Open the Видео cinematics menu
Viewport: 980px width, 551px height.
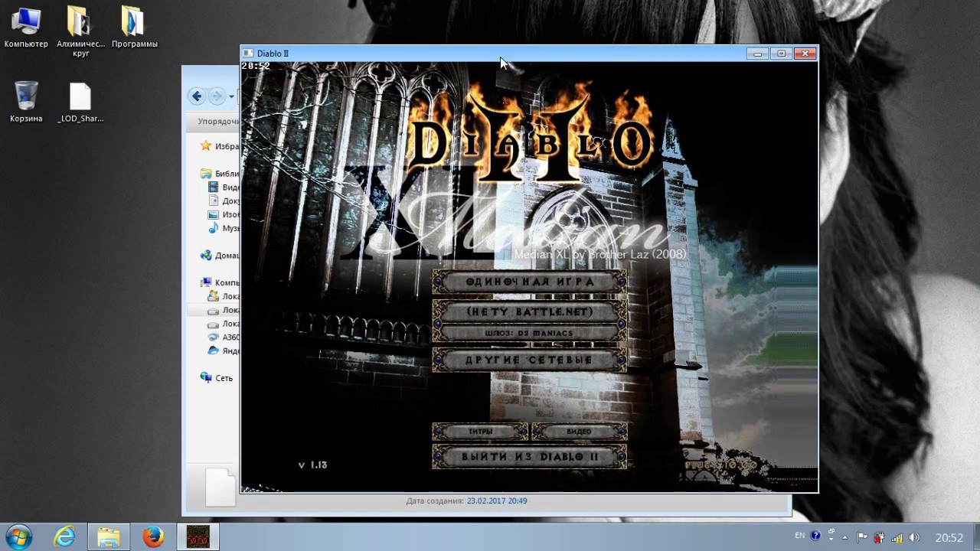point(579,432)
